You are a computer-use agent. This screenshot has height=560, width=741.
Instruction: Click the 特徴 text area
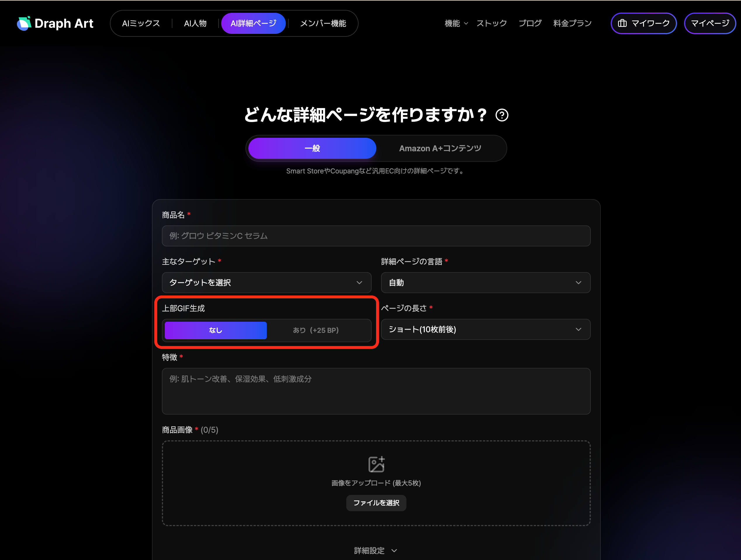pos(376,391)
